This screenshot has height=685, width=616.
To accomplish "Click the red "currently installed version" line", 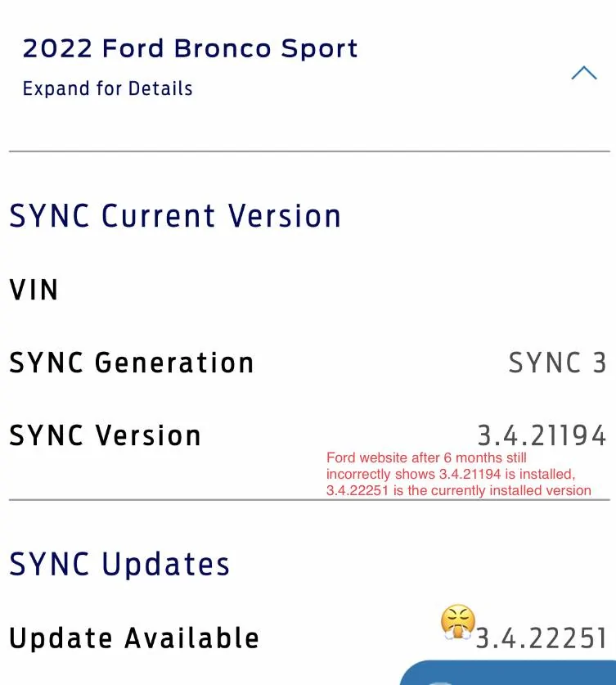I will pos(458,491).
